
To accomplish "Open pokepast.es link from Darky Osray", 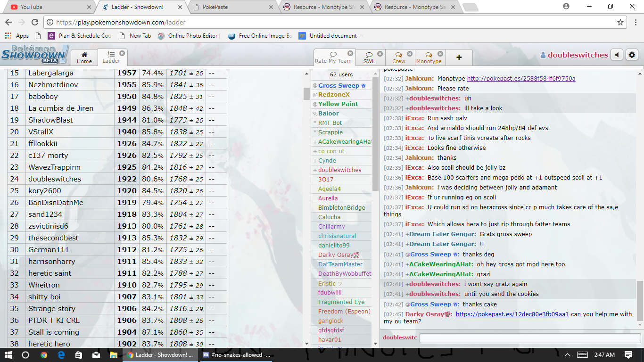I will pyautogui.click(x=512, y=314).
